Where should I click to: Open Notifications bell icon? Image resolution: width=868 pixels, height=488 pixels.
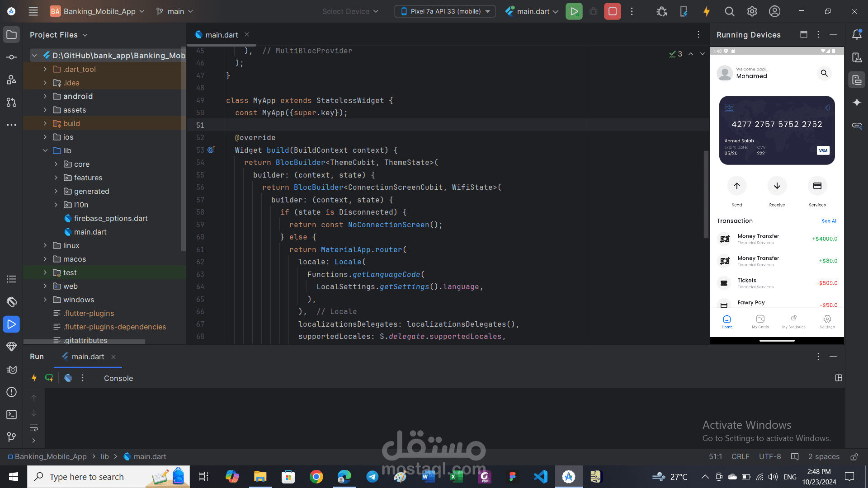click(x=857, y=35)
